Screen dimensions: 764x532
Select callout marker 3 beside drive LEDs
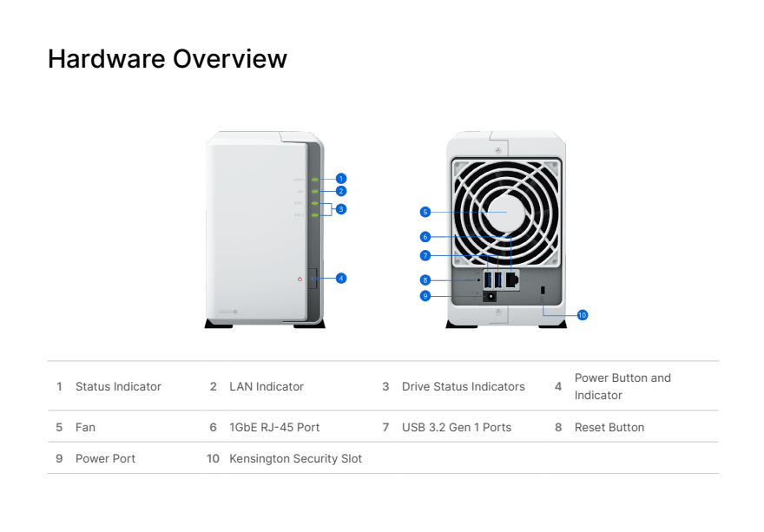point(341,209)
